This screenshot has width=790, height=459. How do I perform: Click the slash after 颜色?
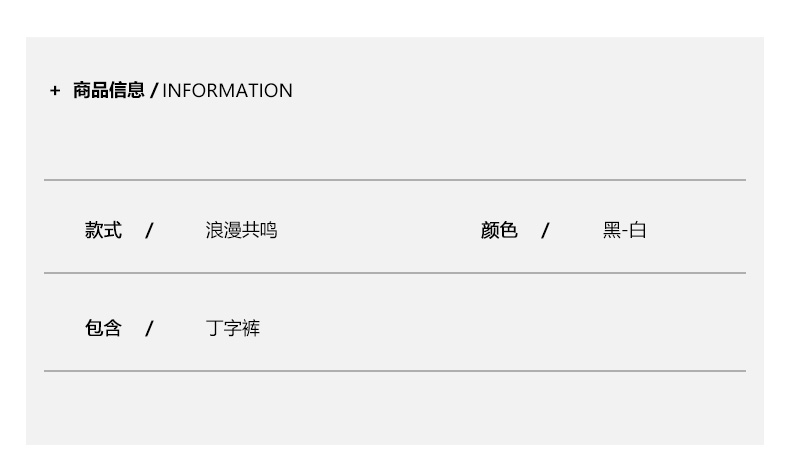tap(545, 231)
